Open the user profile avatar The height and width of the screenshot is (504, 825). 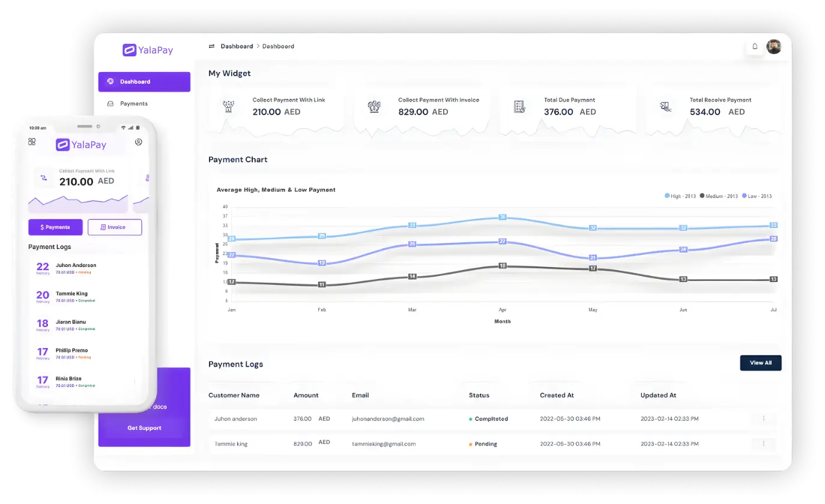773,47
